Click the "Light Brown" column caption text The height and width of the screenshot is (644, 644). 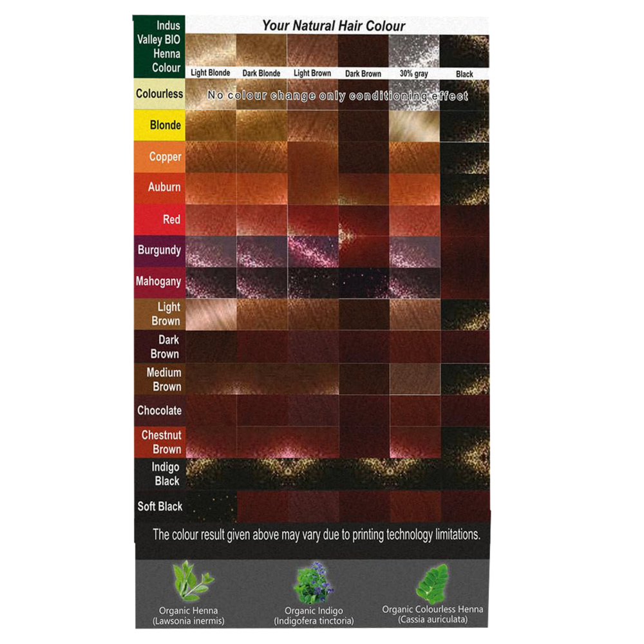(x=312, y=73)
